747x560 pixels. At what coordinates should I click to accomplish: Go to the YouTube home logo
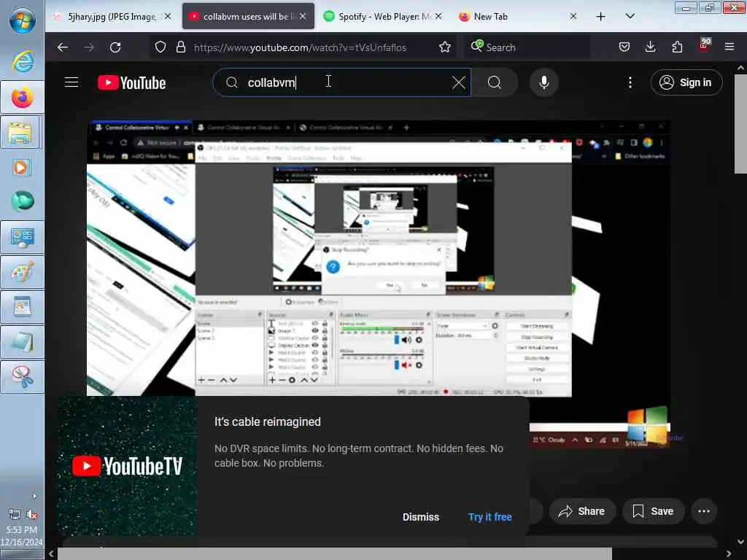pos(132,83)
